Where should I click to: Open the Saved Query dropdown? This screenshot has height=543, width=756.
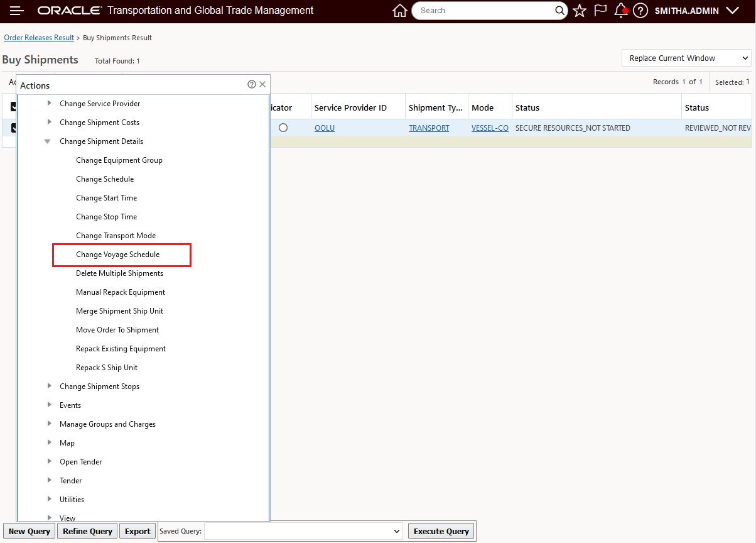tap(303, 531)
